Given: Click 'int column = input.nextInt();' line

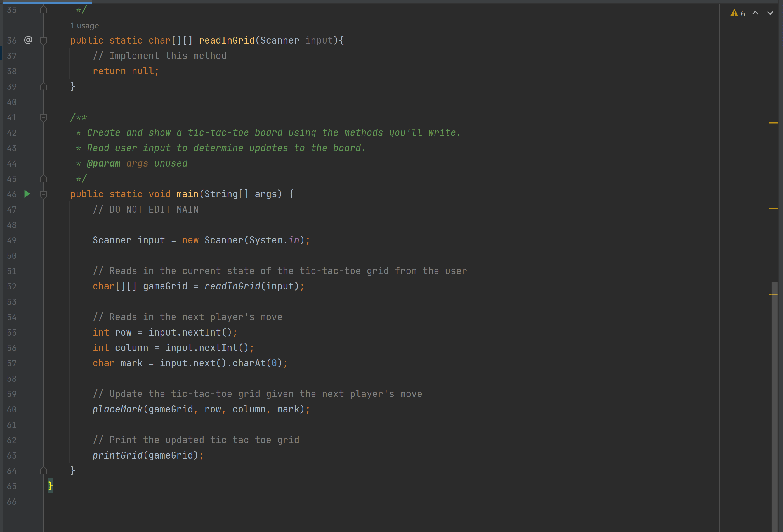Looking at the screenshot, I should 173,348.
